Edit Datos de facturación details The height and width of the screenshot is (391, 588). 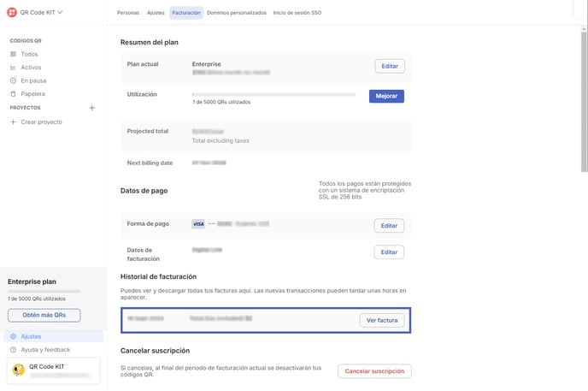[x=389, y=252]
